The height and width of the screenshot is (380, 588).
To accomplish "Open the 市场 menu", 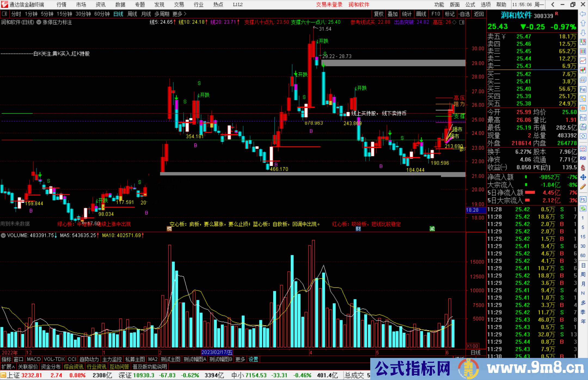I will pyautogui.click(x=81, y=5).
